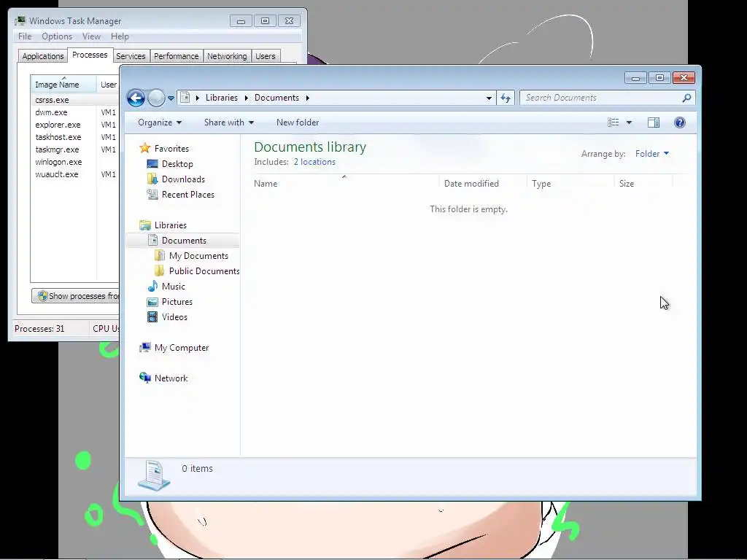Select Libraries in the navigation pane
747x560 pixels.
(x=171, y=225)
